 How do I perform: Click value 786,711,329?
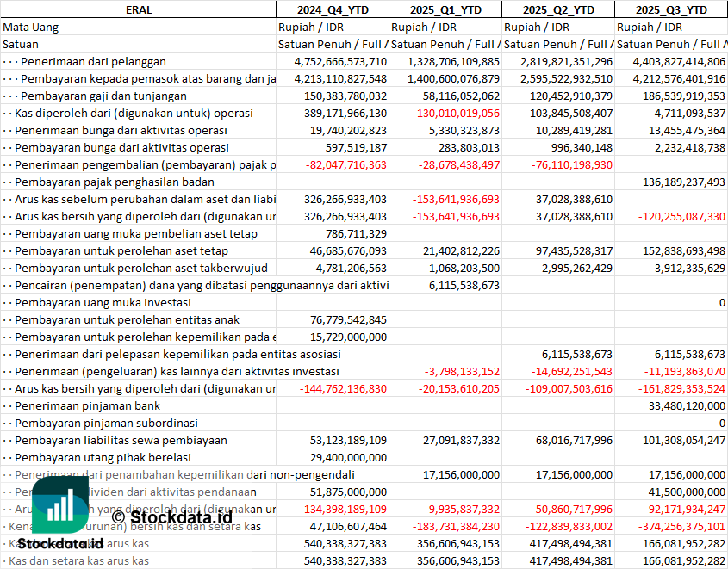(356, 234)
